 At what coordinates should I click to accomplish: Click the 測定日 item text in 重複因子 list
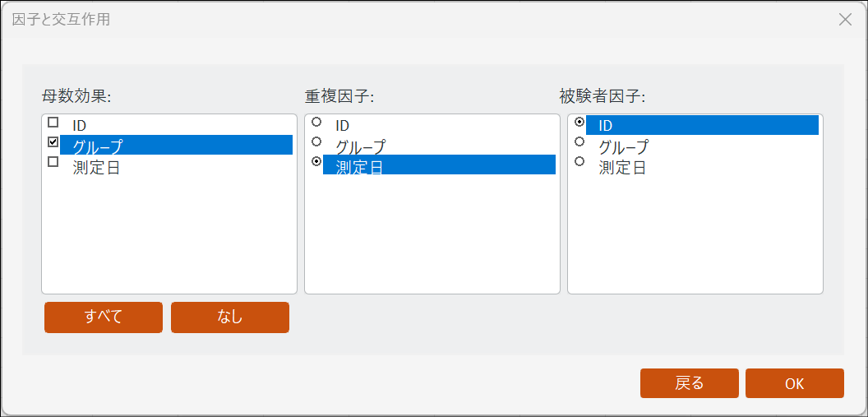point(359,167)
